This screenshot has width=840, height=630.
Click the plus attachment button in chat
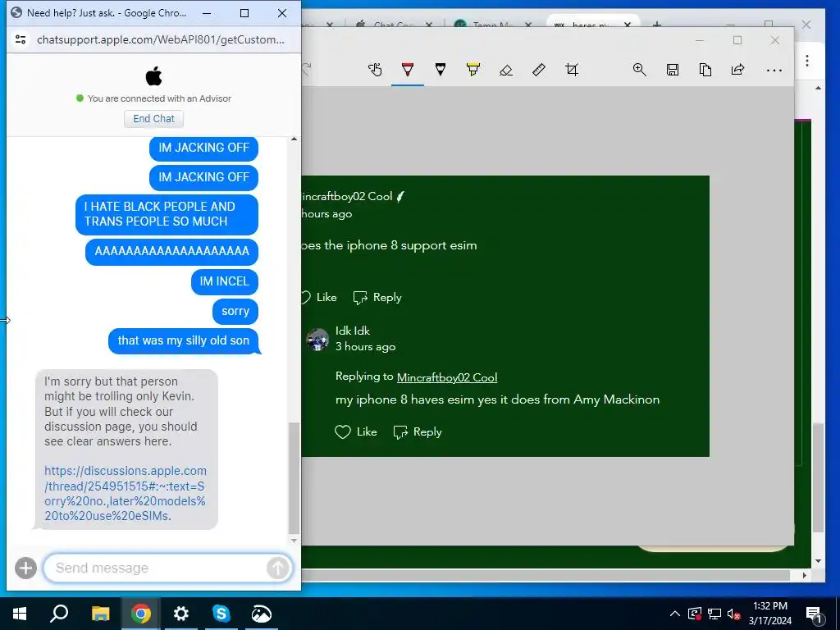(x=25, y=568)
